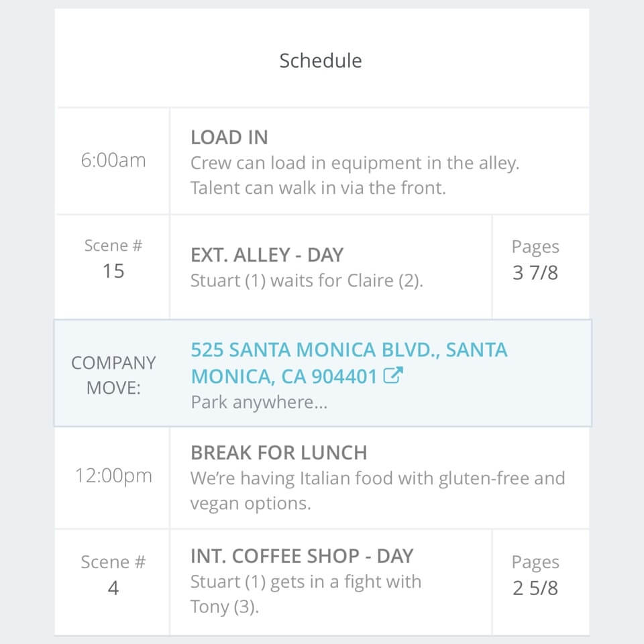Select the 6:00am time cell
This screenshot has height=644, width=644.
point(113,161)
